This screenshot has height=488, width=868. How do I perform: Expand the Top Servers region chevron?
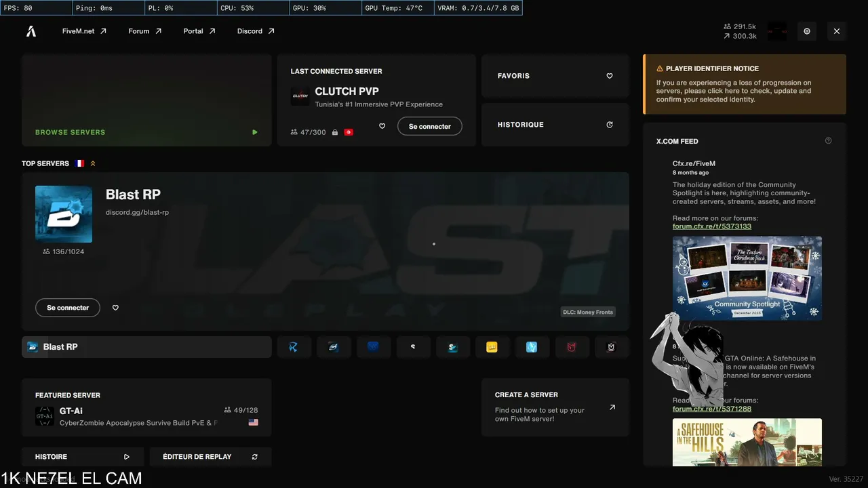coord(93,163)
